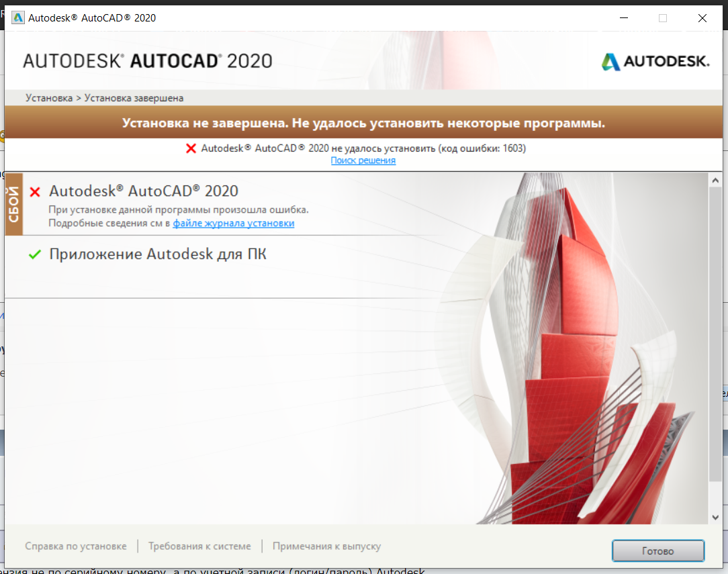Image resolution: width=728 pixels, height=574 pixels.
Task: Click the Установка breadcrumb text
Action: coord(49,98)
